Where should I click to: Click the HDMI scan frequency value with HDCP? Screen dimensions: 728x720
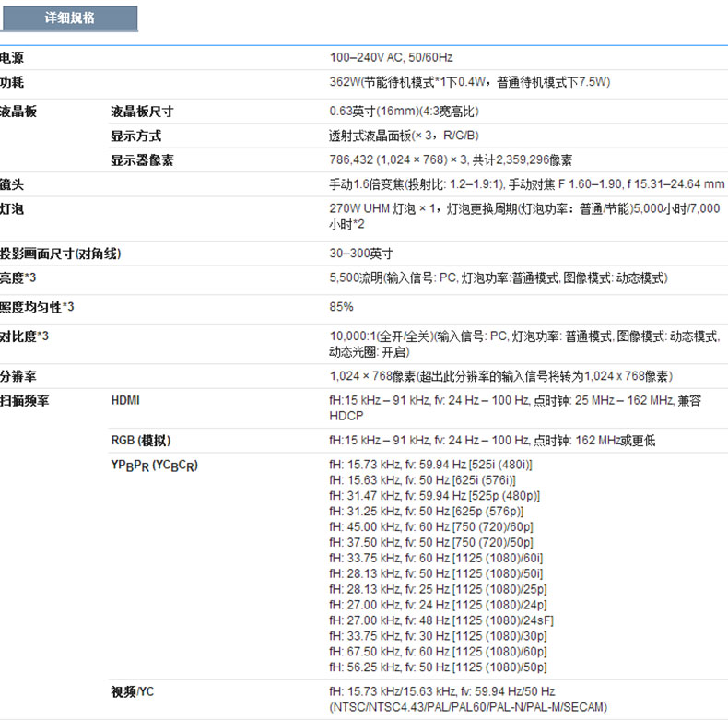[x=515, y=408]
